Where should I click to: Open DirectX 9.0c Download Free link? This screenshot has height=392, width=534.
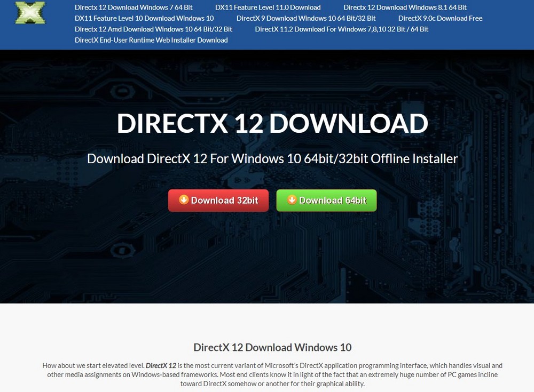click(x=441, y=18)
